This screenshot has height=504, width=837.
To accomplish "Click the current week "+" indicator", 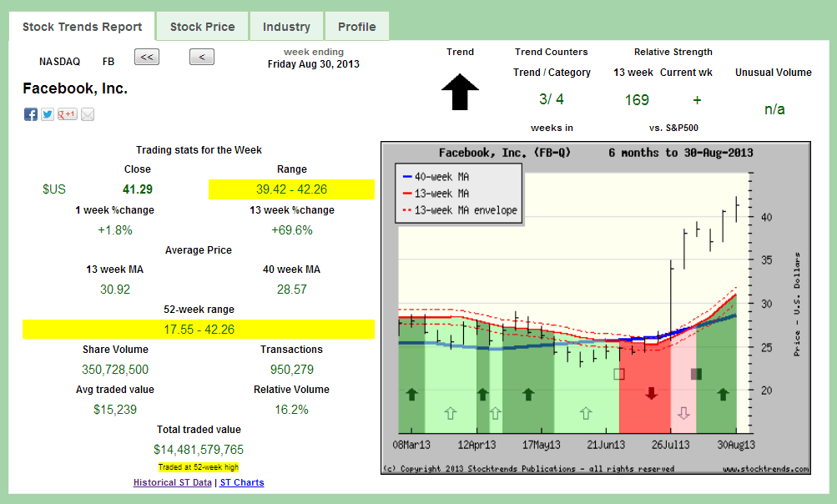I will click(x=697, y=100).
